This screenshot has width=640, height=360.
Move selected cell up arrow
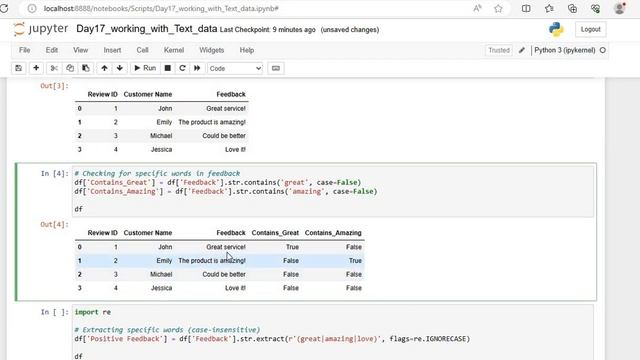(104, 68)
